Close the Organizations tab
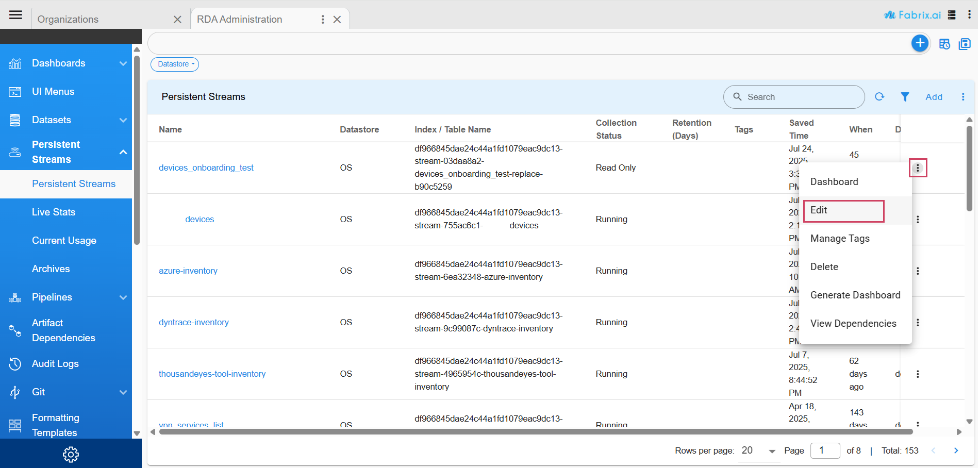This screenshot has height=468, width=980. (x=177, y=20)
